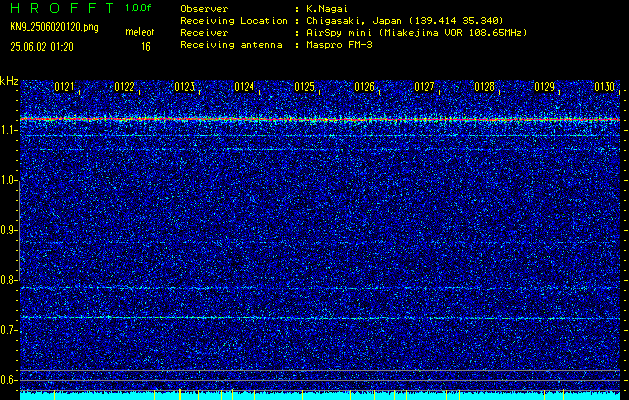Click the 0129 time marker

tap(545, 87)
